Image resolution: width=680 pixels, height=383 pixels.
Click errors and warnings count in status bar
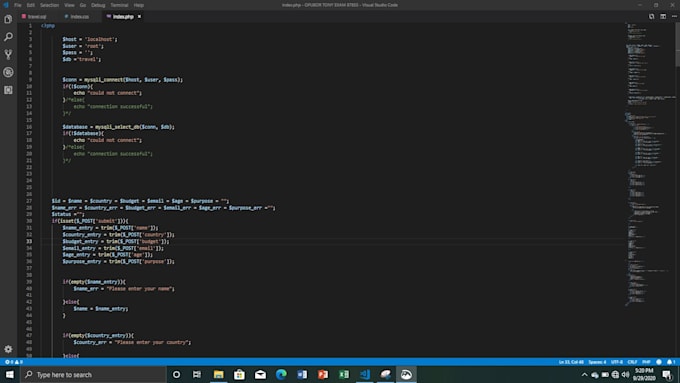[x=13, y=362]
